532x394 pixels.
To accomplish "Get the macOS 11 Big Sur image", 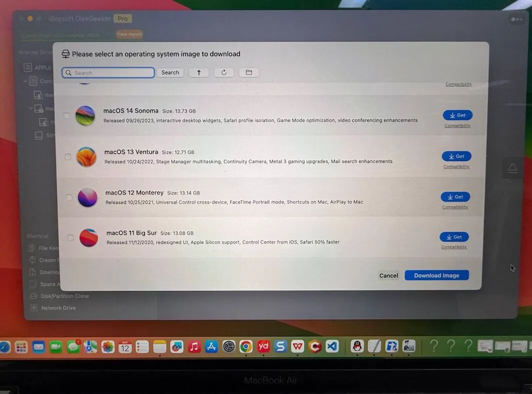I will (454, 236).
